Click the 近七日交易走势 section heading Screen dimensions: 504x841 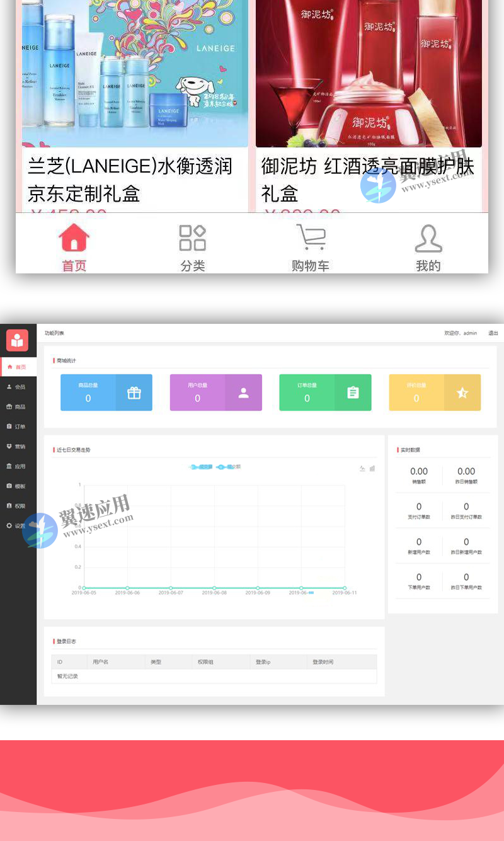pos(74,450)
